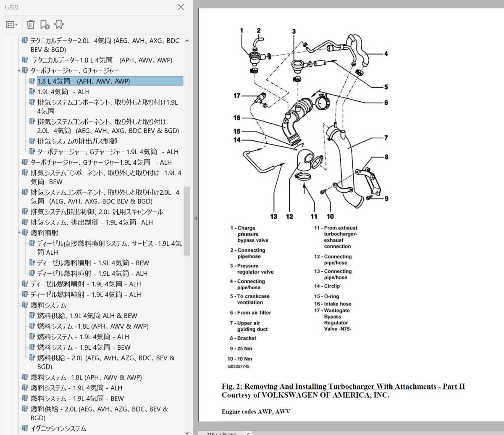Open bookmark イグニッションシステム

tap(58, 429)
